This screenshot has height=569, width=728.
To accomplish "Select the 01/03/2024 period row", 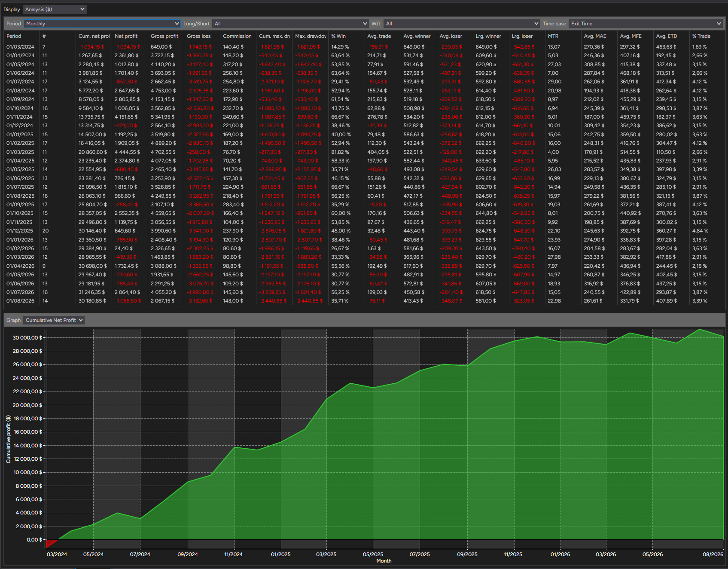I will 365,47.
